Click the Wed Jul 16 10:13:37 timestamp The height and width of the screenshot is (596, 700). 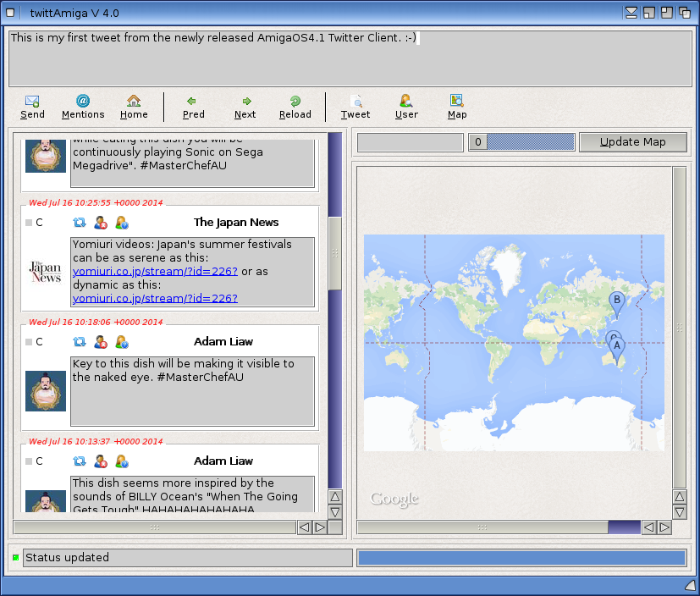(x=96, y=442)
